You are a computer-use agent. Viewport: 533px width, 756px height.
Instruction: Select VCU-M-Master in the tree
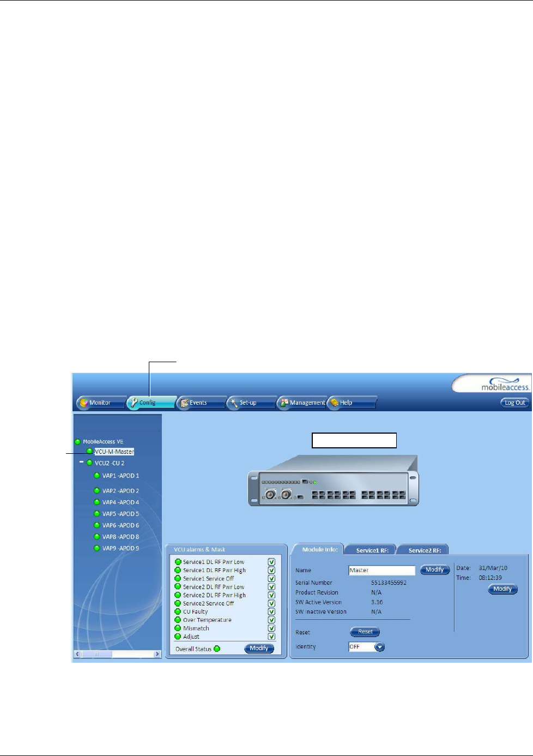click(x=114, y=452)
